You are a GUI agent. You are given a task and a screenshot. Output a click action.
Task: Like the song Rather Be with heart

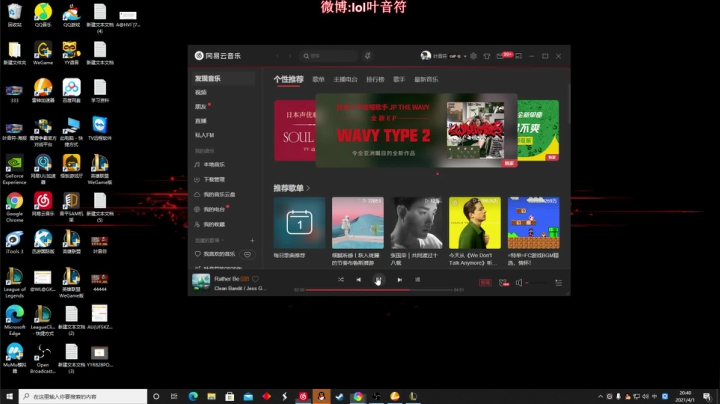255,279
